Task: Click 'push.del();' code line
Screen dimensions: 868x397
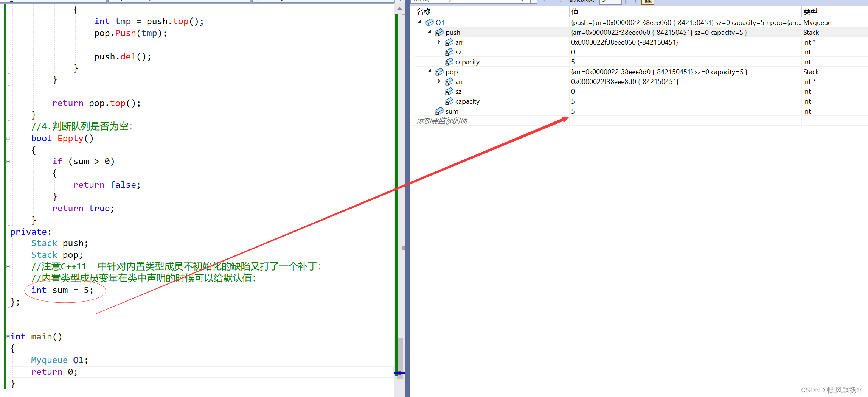Action: (123, 56)
